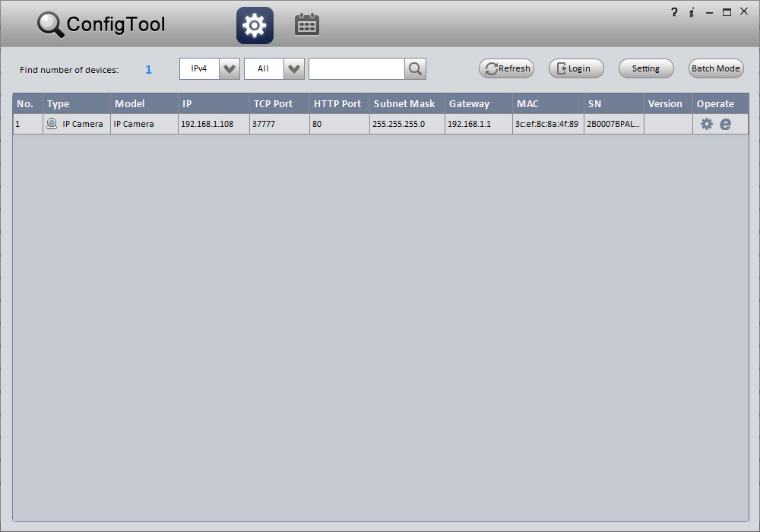Screen dimensions: 760x532
Task: Sort by the IP column header
Action: (214, 103)
